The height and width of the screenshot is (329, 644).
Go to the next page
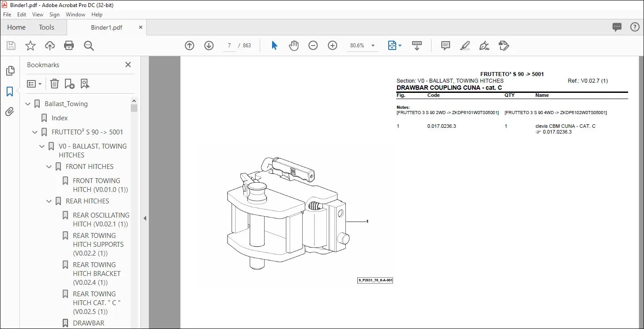click(x=209, y=46)
